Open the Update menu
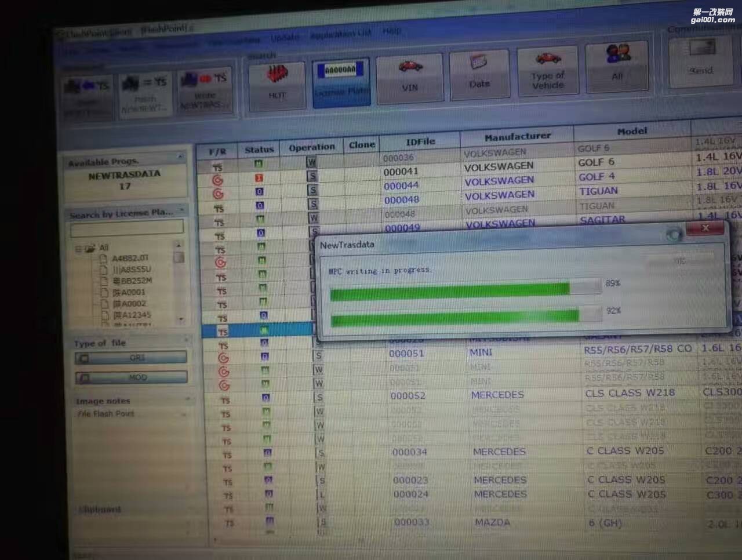Screen dimensions: 742x560 pos(285,37)
